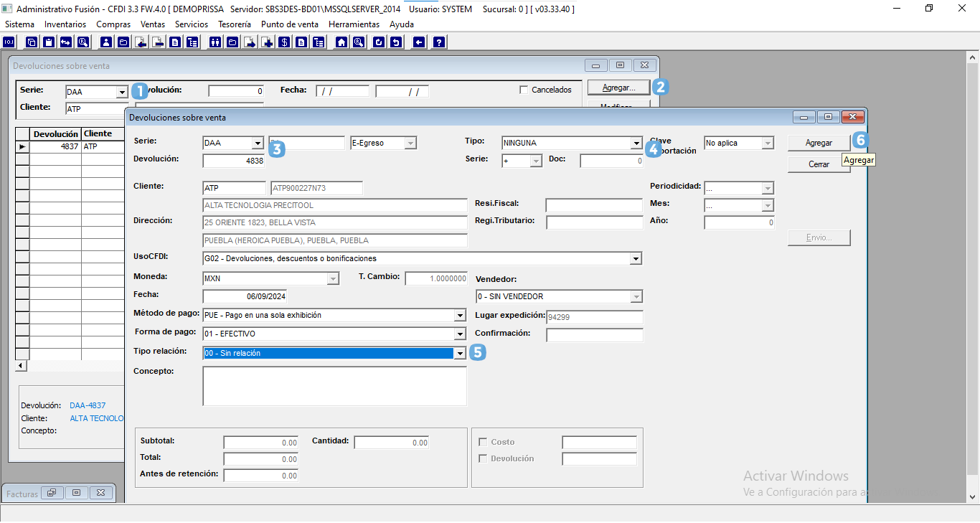Viewport: 980px width, 523px height.
Task: Click Agregar... button in background window
Action: pyautogui.click(x=618, y=88)
